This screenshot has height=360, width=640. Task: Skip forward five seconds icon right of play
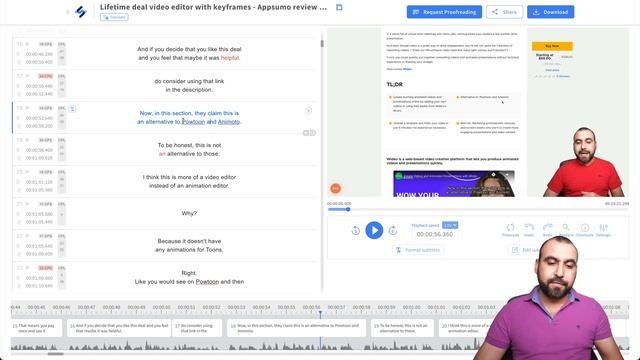click(393, 231)
